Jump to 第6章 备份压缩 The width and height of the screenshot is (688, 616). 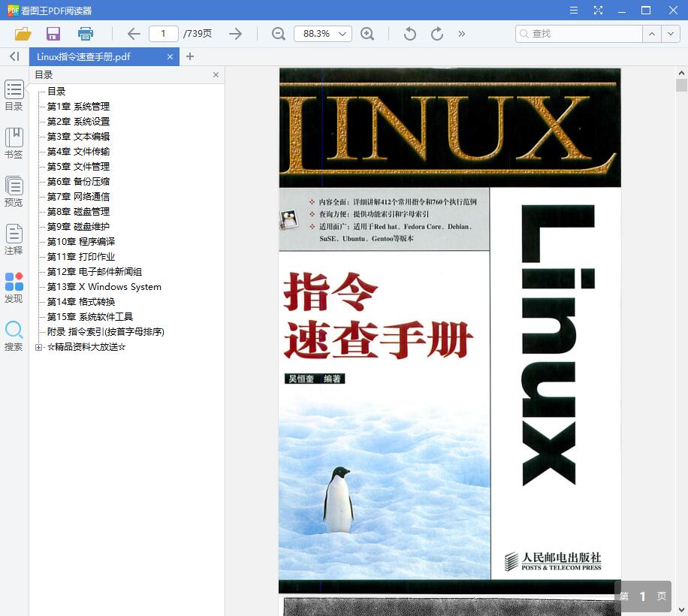click(x=78, y=181)
